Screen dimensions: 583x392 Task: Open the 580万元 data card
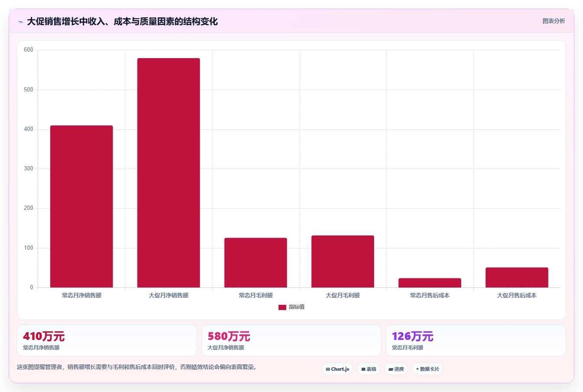(x=291, y=340)
